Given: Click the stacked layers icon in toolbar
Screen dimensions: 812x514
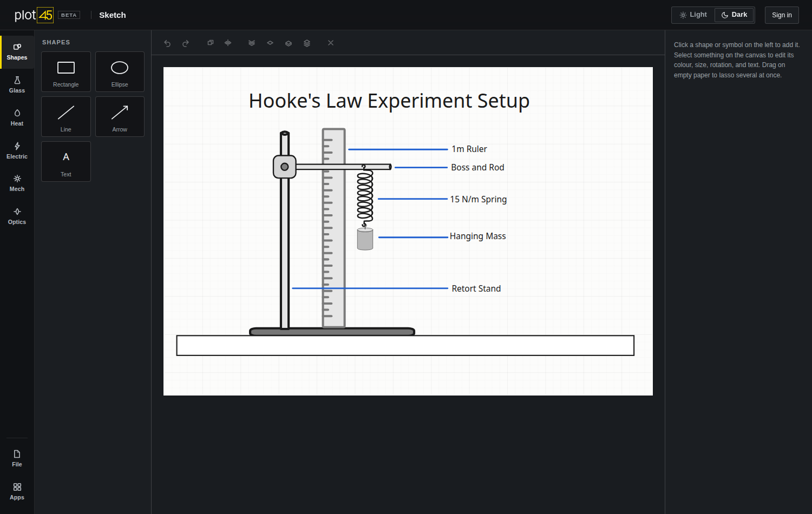Looking at the screenshot, I should click(x=307, y=43).
